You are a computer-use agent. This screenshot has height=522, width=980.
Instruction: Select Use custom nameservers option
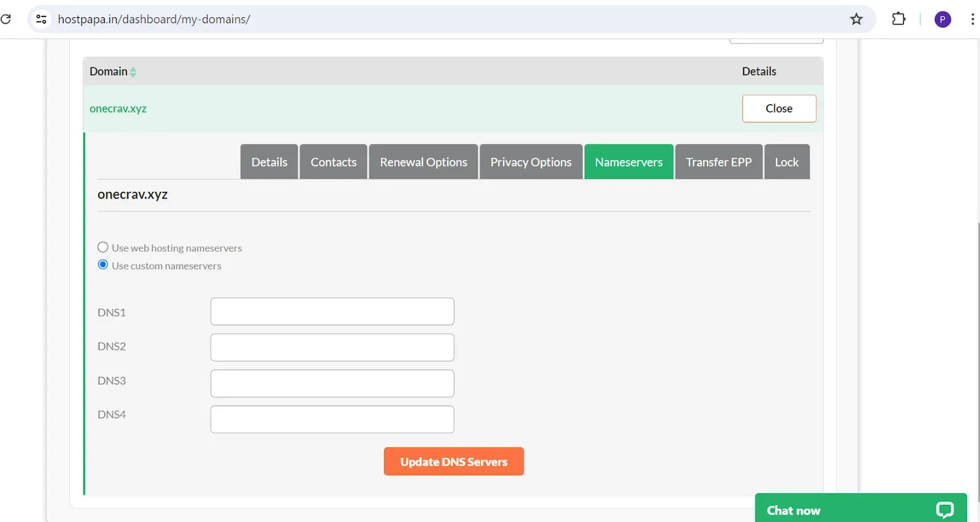click(x=103, y=265)
